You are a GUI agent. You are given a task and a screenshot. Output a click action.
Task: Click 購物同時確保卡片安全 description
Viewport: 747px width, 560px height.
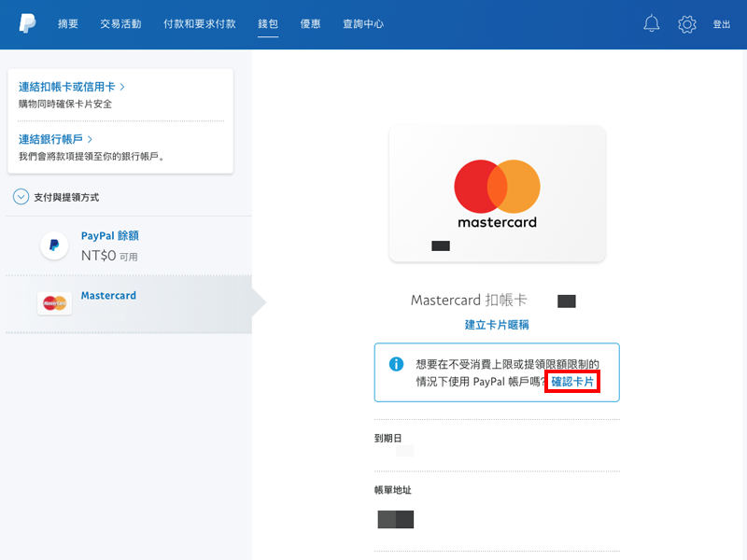point(65,104)
